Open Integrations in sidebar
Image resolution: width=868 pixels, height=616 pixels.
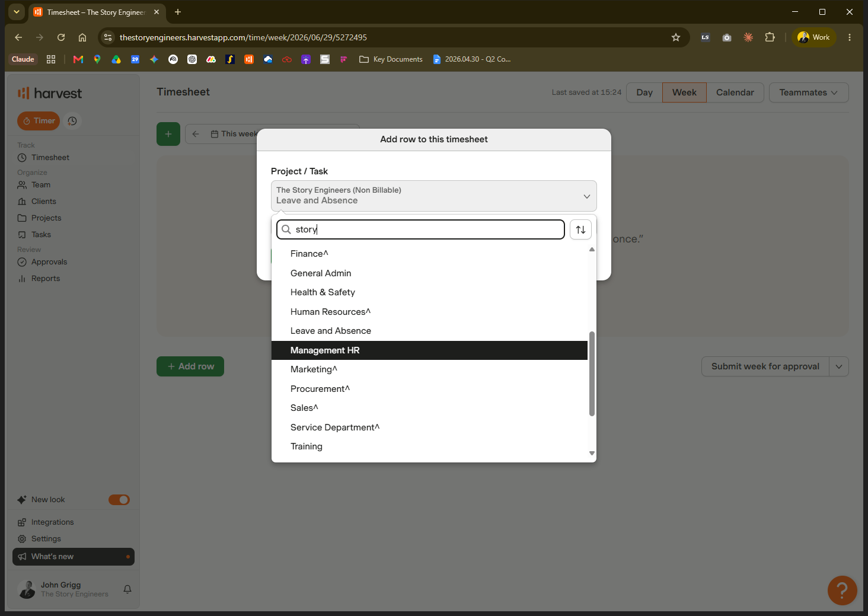point(52,522)
